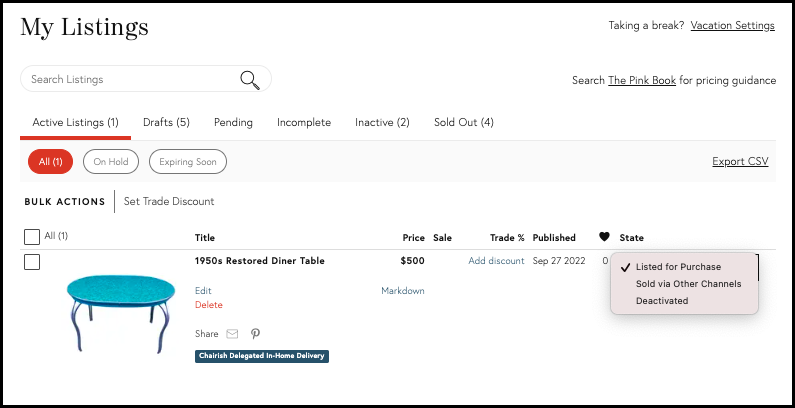Viewport: 795px width, 408px height.
Task: Open the Incomplete tab
Action: point(304,122)
